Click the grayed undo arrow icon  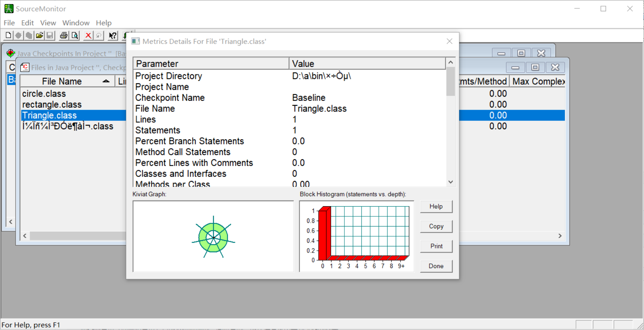coord(98,35)
